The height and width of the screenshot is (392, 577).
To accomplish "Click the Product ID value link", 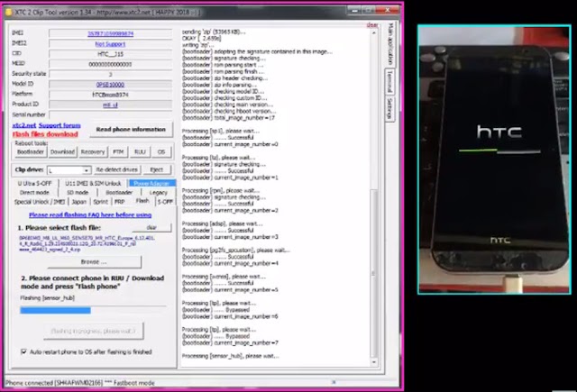I will pos(110,105).
